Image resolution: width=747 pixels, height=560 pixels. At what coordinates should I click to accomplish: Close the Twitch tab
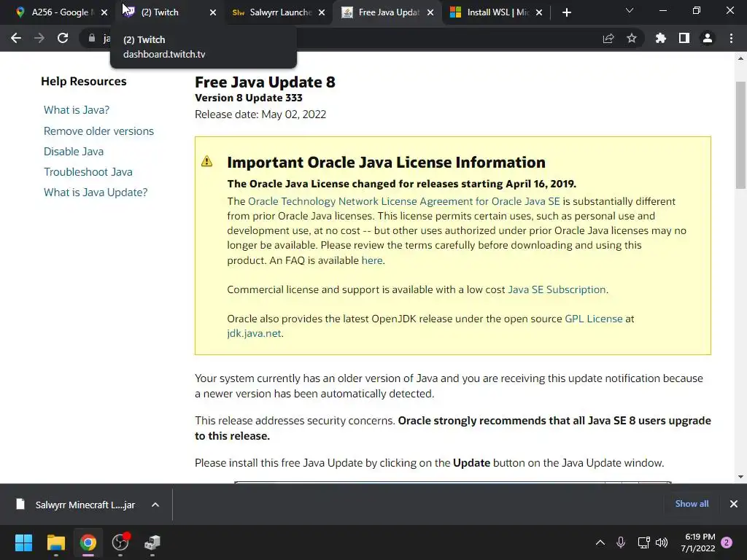[213, 12]
